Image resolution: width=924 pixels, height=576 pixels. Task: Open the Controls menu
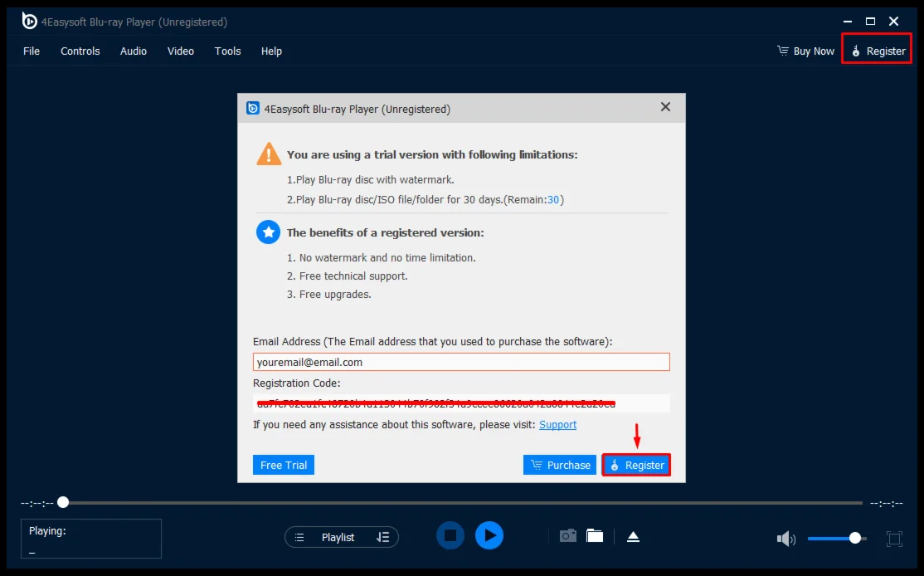coord(80,51)
